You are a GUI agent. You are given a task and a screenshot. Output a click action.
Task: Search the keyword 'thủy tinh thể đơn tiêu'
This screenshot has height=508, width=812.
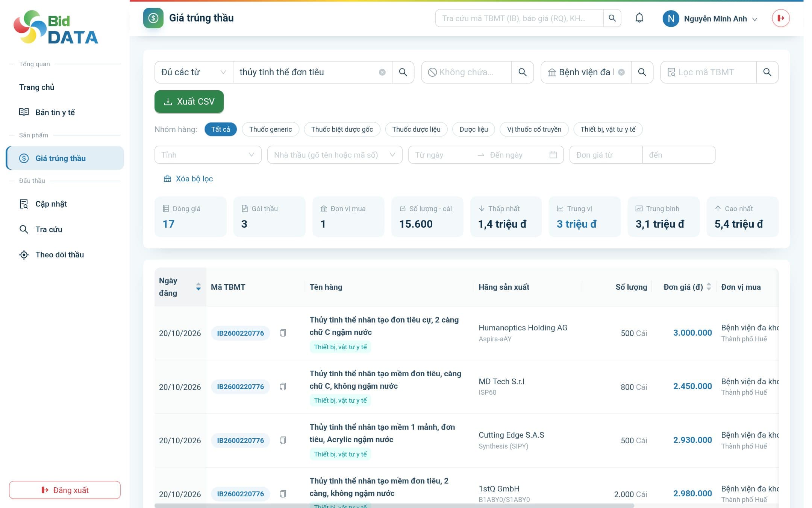click(403, 72)
